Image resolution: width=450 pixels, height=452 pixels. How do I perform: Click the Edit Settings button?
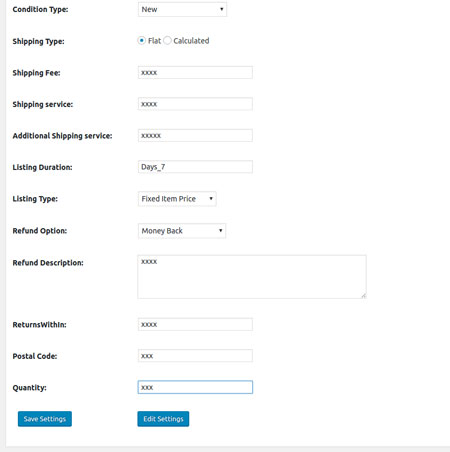pos(163,419)
